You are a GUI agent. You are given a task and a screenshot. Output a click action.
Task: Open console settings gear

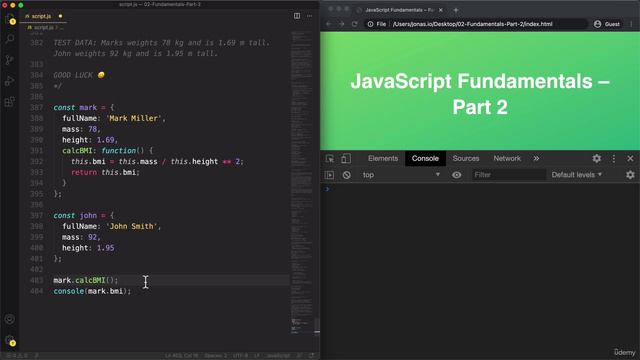tap(630, 175)
